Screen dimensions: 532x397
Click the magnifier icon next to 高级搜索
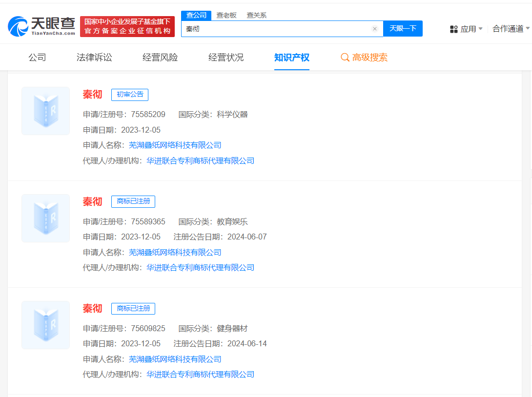(x=346, y=58)
